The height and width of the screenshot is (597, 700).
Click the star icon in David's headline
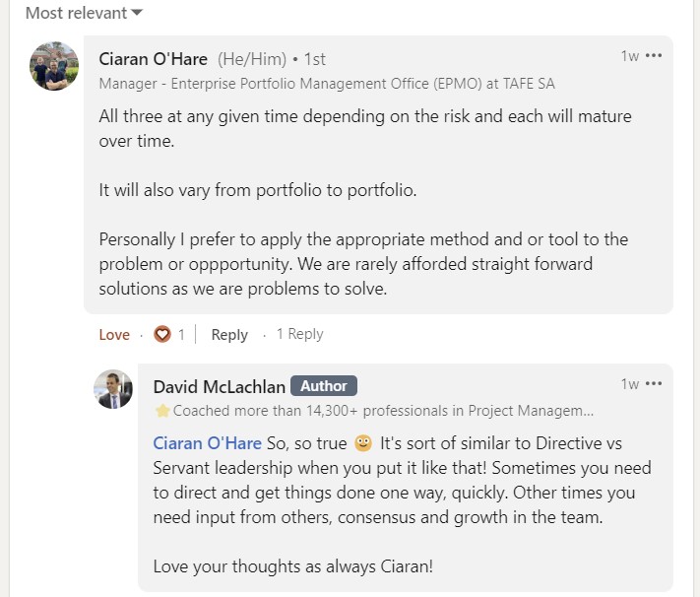tap(162, 411)
